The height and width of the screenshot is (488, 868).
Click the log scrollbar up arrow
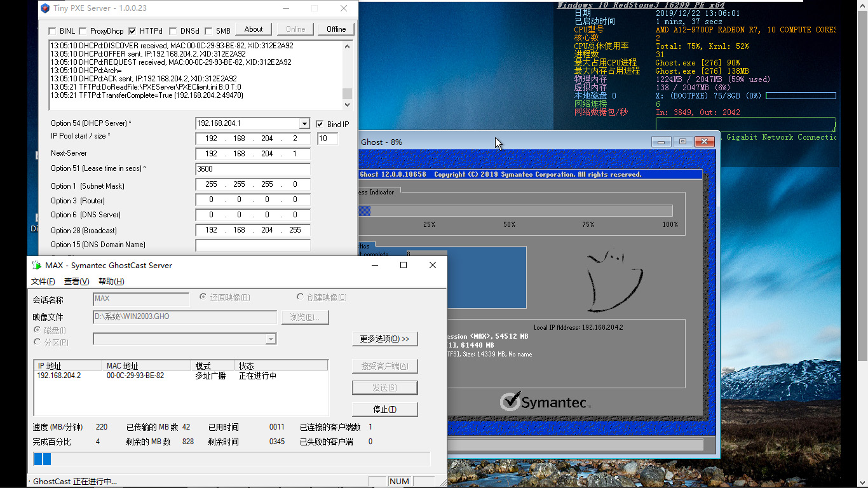point(347,46)
